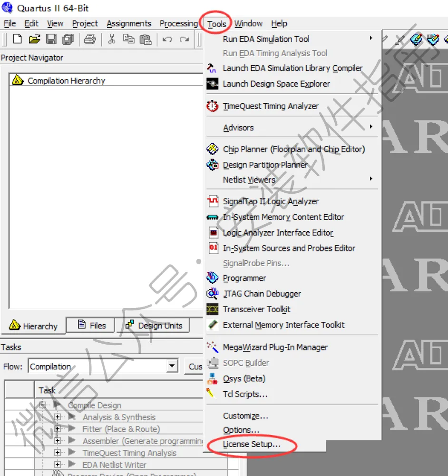Viewport: 448px width, 476px height.
Task: Open the Help menu
Action: (x=279, y=23)
